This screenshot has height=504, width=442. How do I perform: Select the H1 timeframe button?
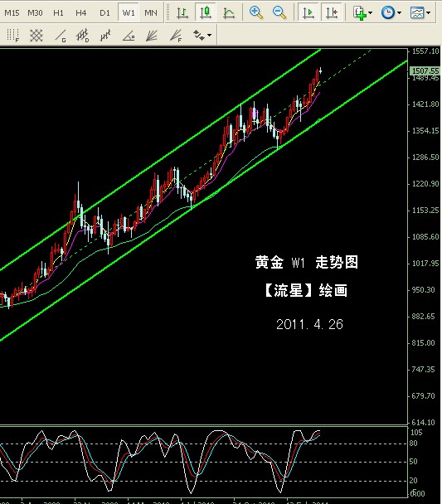click(58, 13)
